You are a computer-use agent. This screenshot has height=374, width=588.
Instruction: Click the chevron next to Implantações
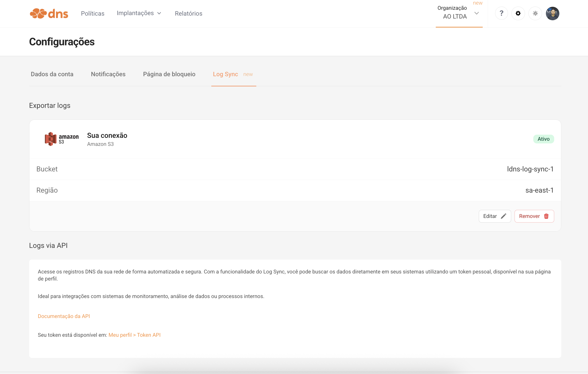click(159, 13)
